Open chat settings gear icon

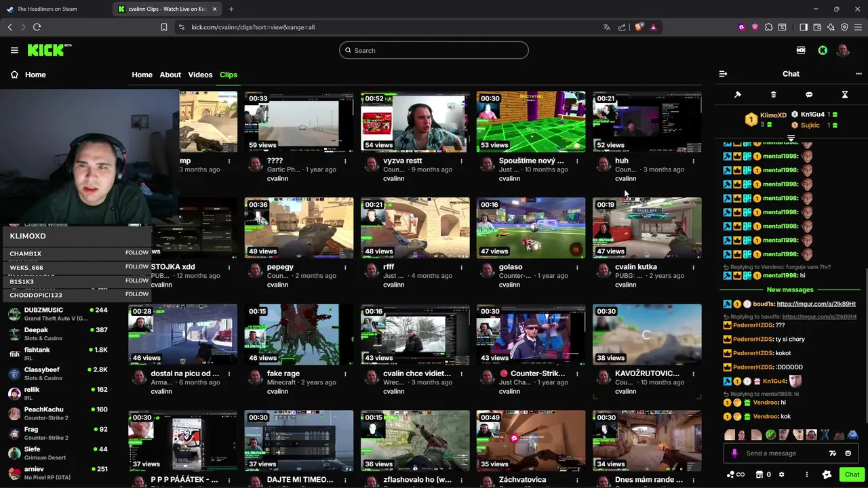click(781, 474)
